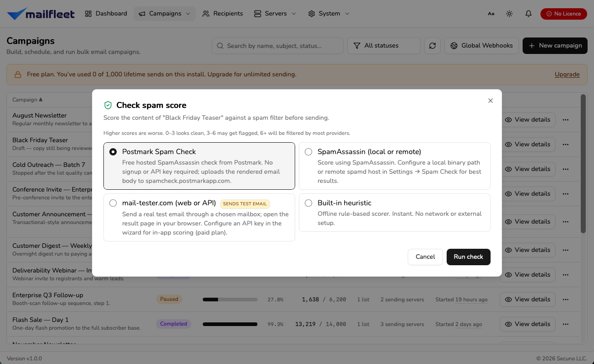This screenshot has width=594, height=364.
Task: Click the mailfleet logo
Action: click(x=41, y=14)
